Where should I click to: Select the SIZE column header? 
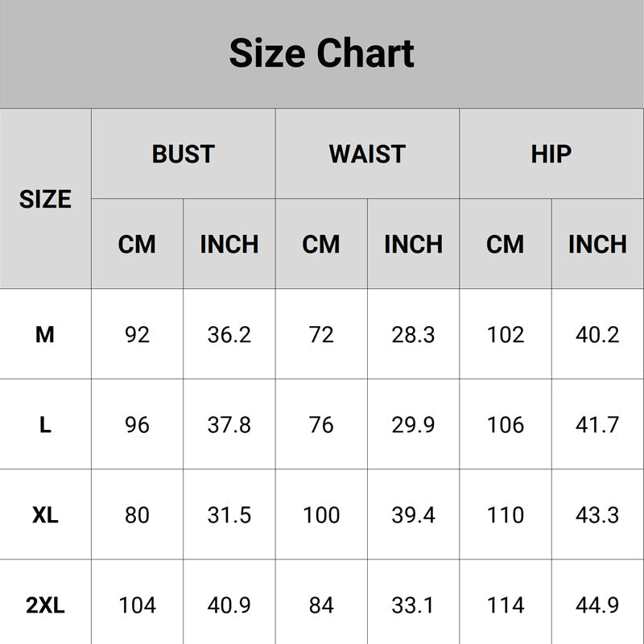[45, 199]
